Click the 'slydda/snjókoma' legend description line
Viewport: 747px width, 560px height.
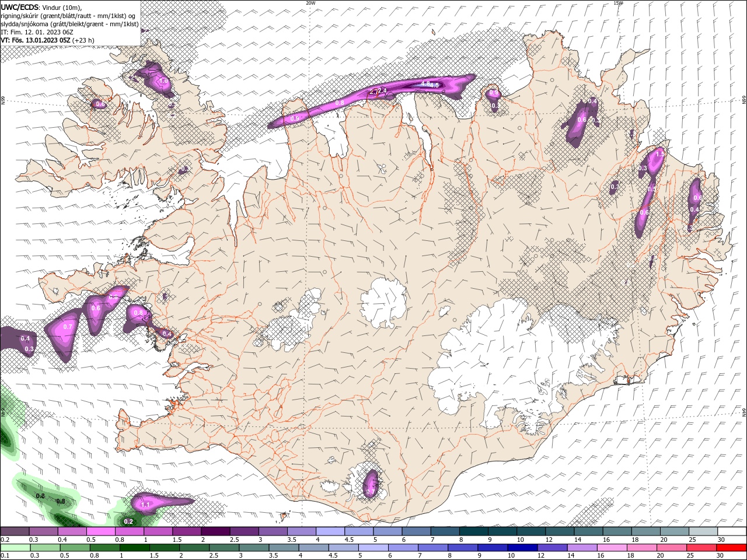click(x=69, y=24)
